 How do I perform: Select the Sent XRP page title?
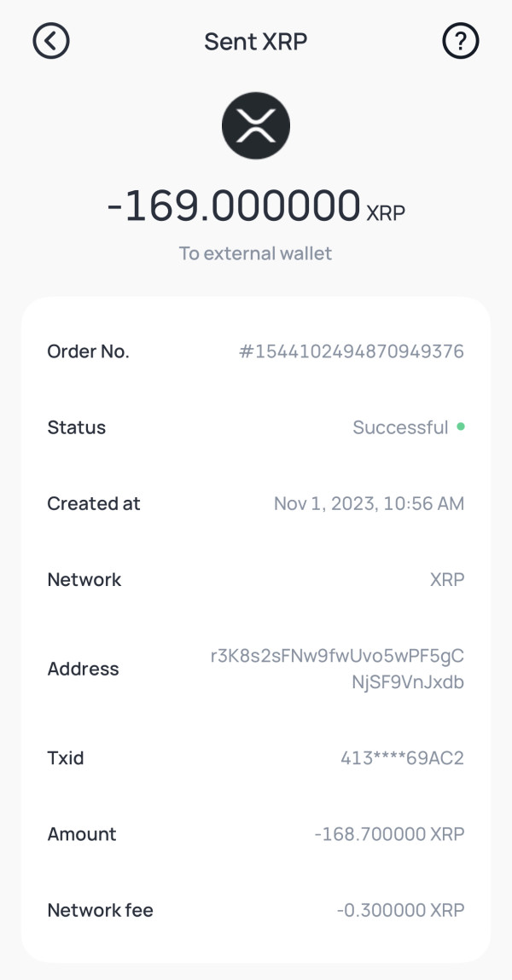(x=256, y=41)
